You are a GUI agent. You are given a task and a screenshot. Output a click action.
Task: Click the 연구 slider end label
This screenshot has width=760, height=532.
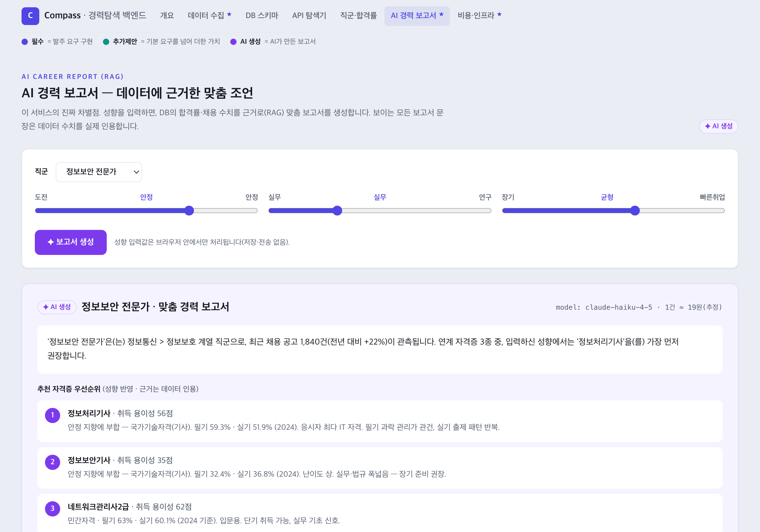point(485,197)
